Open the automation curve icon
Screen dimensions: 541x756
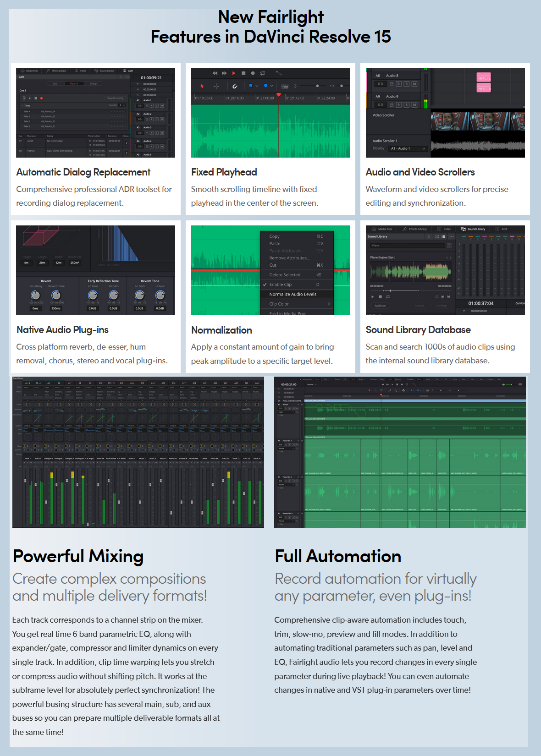tap(278, 73)
